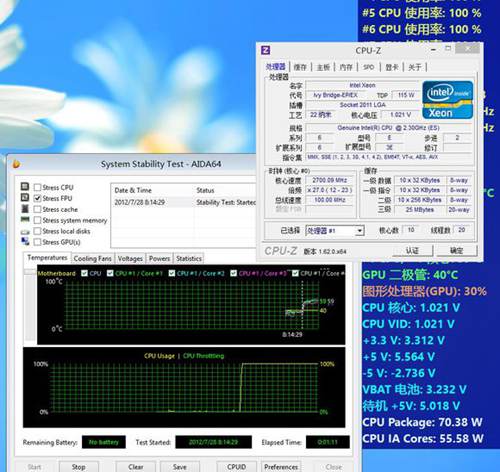Open Preferences in AIDA64
500x472 pixels.
281,467
